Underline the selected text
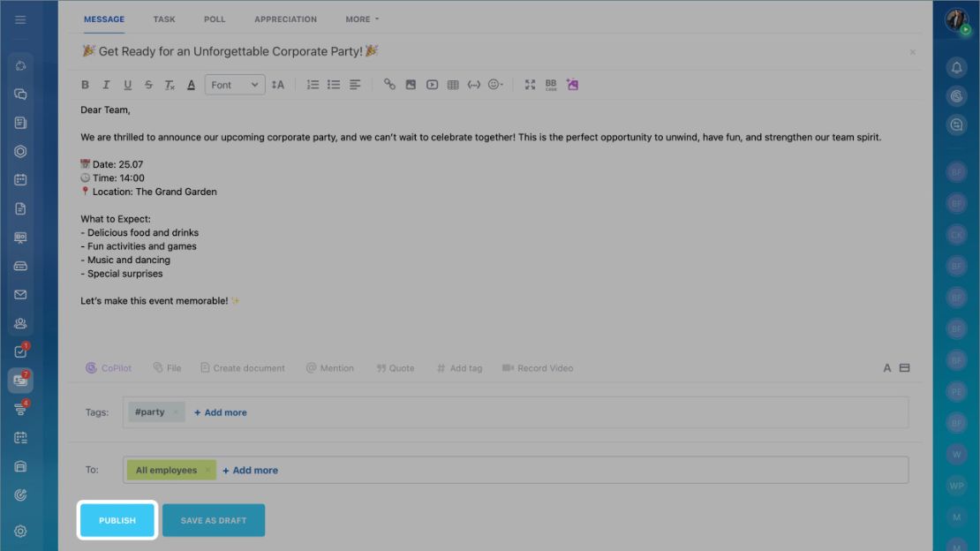980x551 pixels. pos(127,85)
